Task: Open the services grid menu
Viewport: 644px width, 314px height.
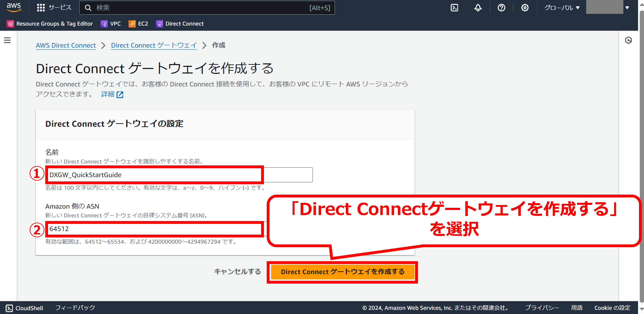Action: point(41,8)
